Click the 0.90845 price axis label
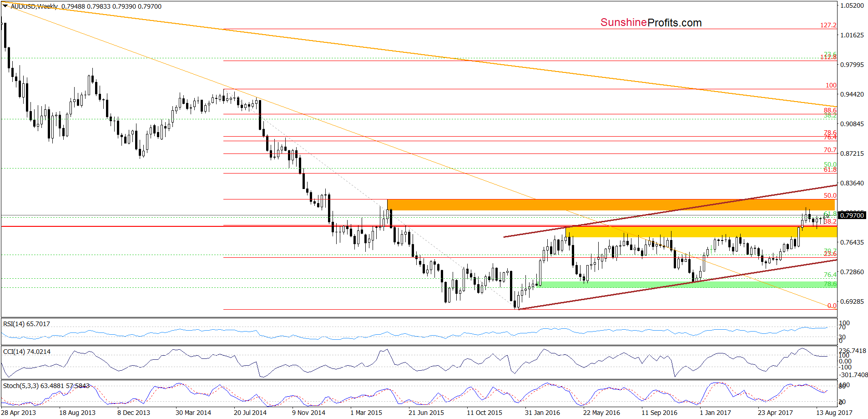Screen dimensions: 868x419 coord(852,124)
